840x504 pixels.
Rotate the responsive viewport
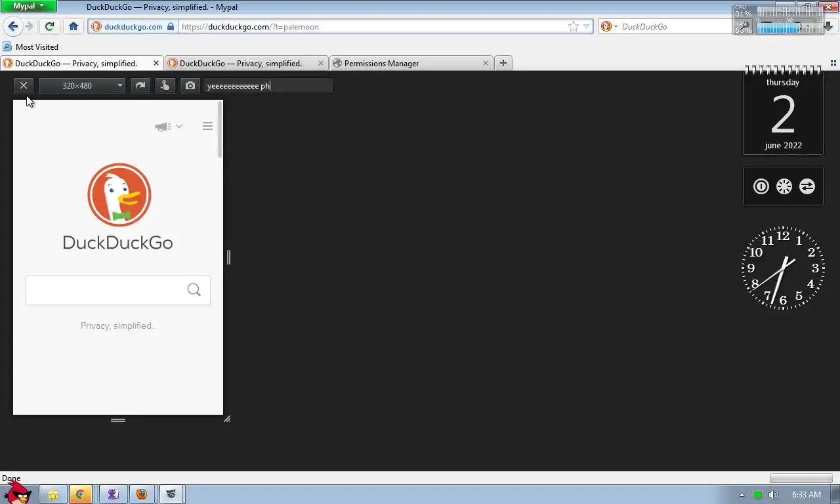[x=140, y=85]
